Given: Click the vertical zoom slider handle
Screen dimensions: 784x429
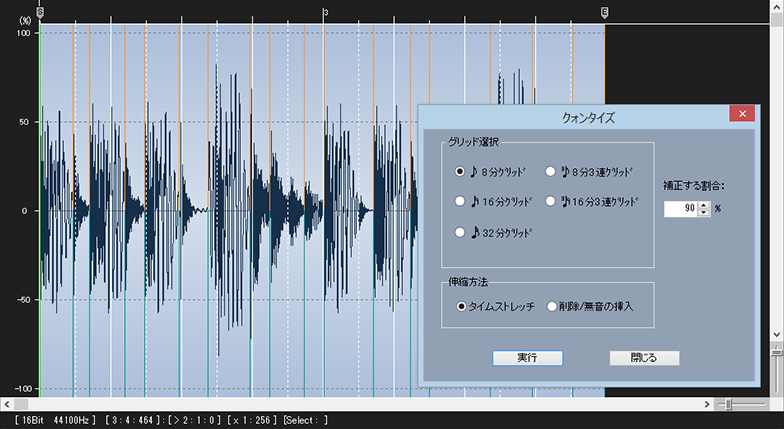Looking at the screenshot, I should click(776, 351).
